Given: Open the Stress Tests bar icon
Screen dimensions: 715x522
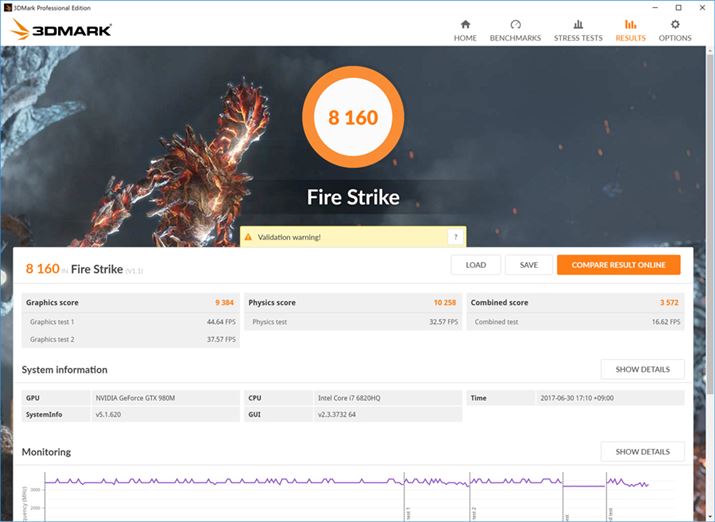Looking at the screenshot, I should click(578, 24).
